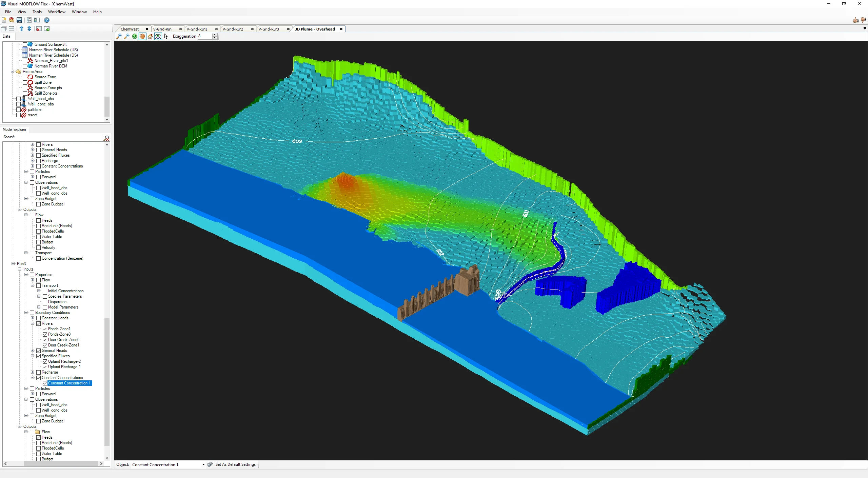Viewport: 868px width, 478px height.
Task: Switch to the V-Grid-Run2 tab
Action: 233,29
